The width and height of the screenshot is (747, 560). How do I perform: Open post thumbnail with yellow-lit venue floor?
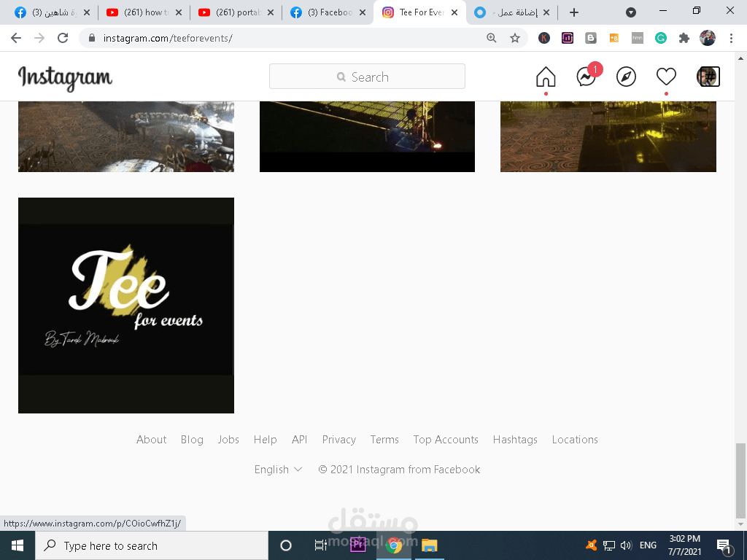[x=608, y=136]
